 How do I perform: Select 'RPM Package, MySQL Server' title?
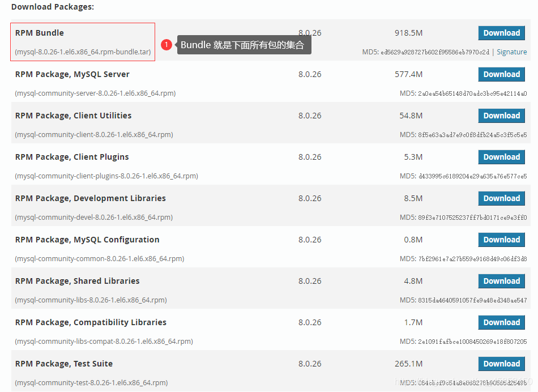72,74
